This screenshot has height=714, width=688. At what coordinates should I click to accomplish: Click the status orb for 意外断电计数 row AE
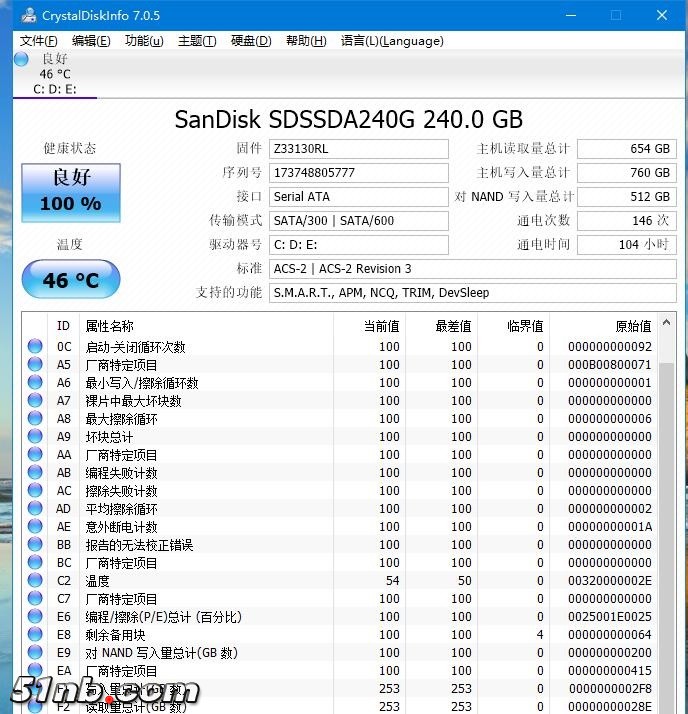pos(36,527)
